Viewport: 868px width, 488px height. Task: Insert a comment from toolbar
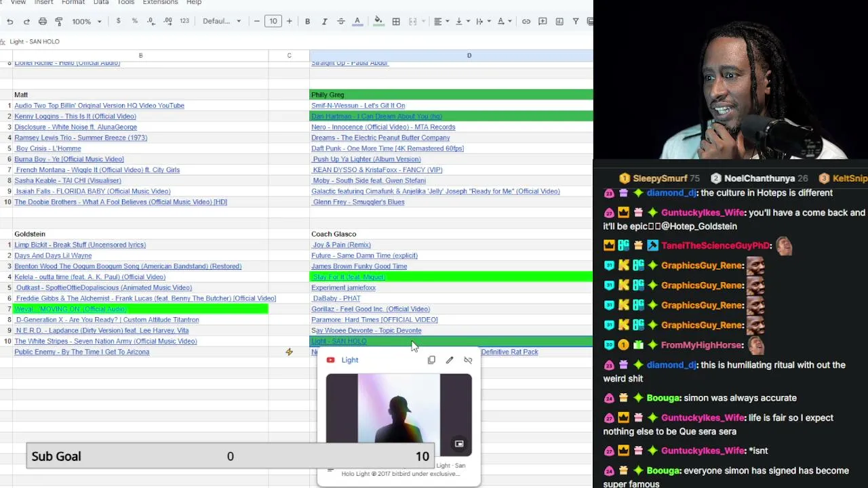pos(542,22)
